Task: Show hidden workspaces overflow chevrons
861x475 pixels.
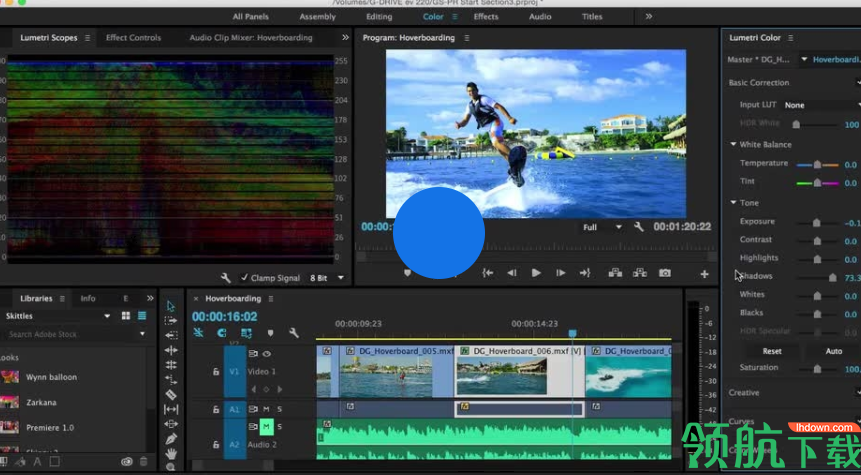Action: click(648, 16)
